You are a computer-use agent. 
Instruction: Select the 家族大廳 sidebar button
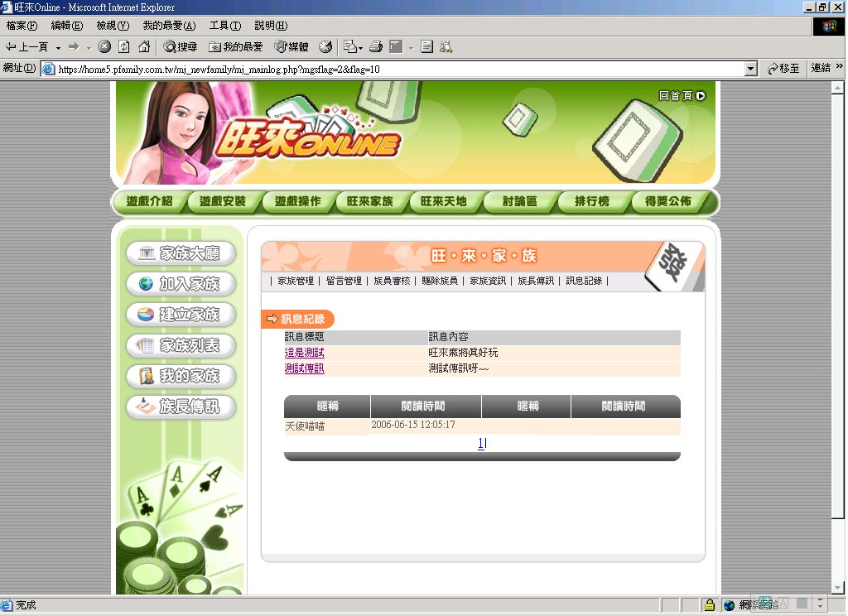[x=181, y=253]
